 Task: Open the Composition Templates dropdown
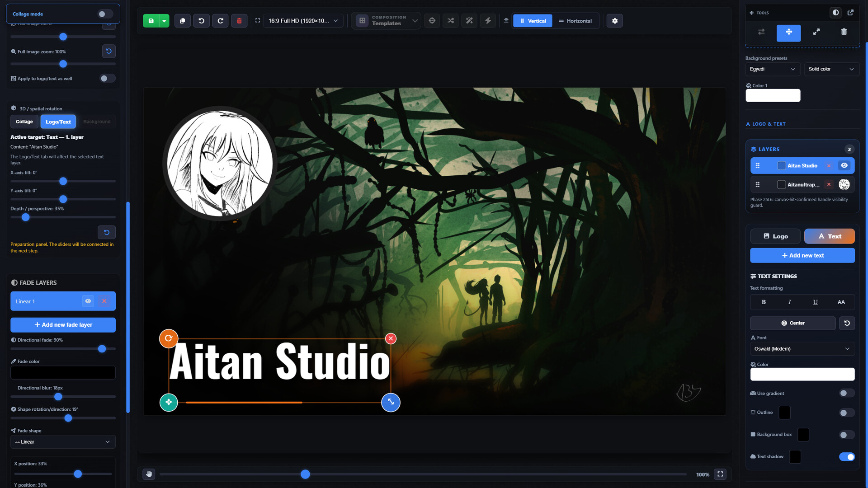(x=387, y=21)
